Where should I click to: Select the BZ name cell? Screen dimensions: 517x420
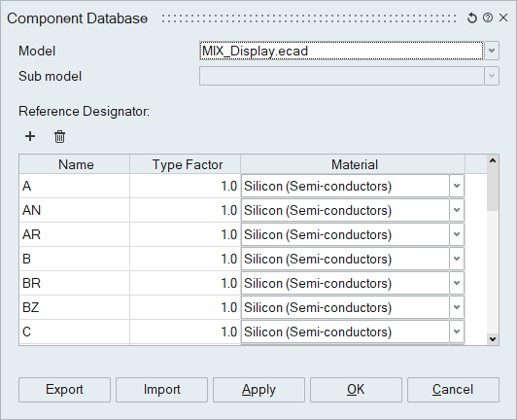tap(75, 307)
